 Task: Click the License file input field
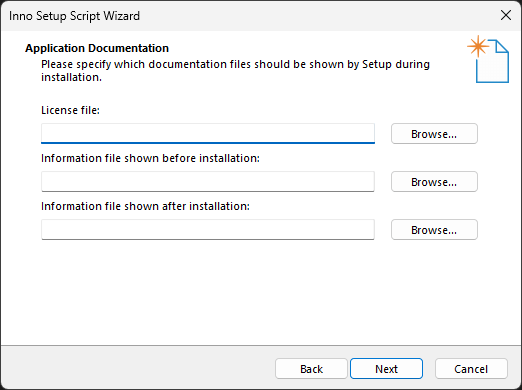208,134
